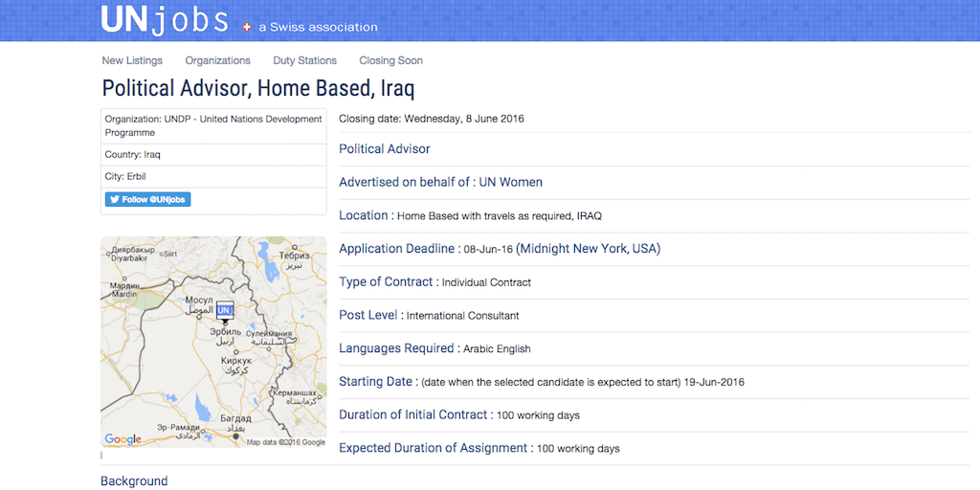980x490 pixels.
Task: Click the City: Erbil entry
Action: [125, 176]
